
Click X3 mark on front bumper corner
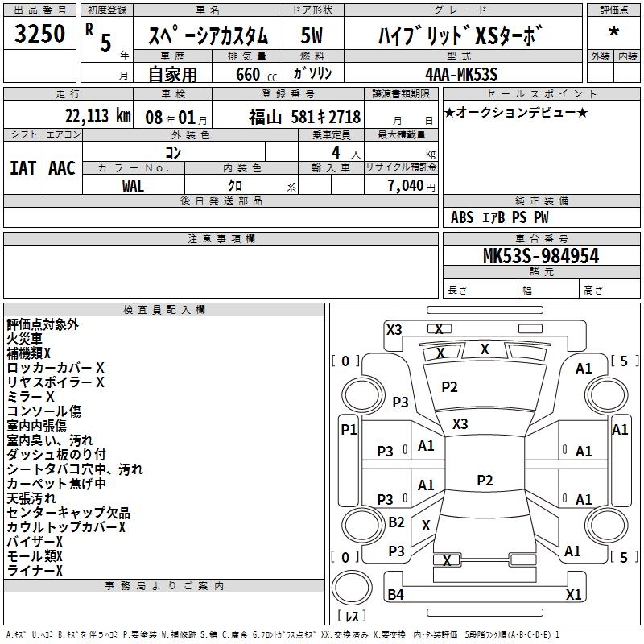click(394, 330)
